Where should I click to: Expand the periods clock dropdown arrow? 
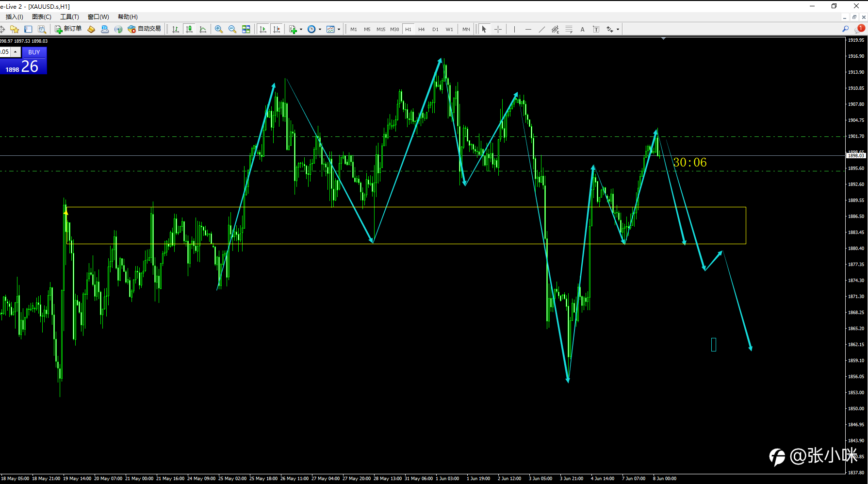[x=320, y=30]
